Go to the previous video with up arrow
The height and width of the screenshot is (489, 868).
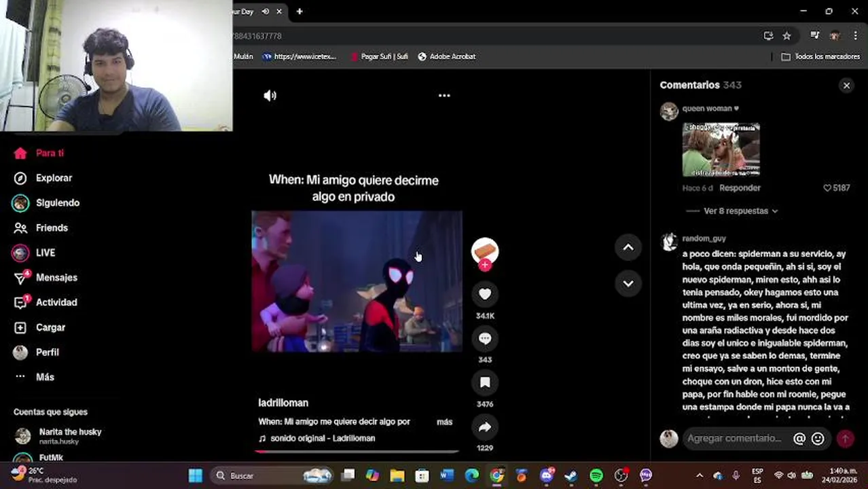[628, 247]
